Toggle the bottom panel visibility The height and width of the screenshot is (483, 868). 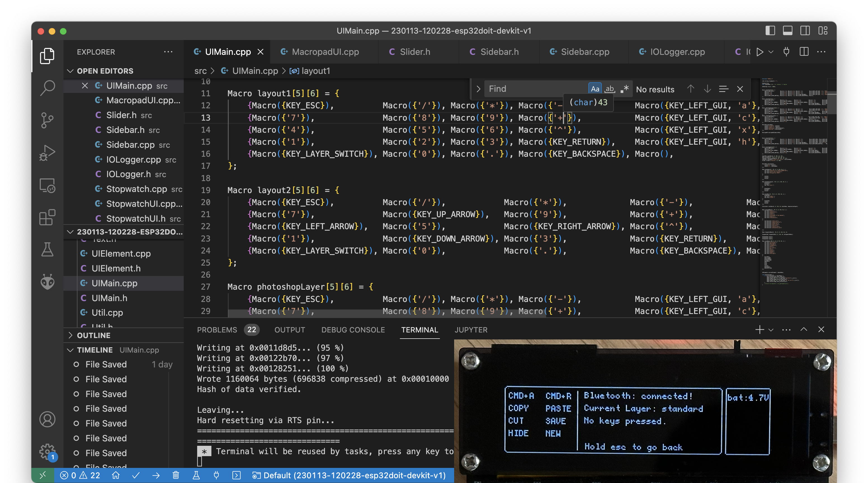pos(788,31)
